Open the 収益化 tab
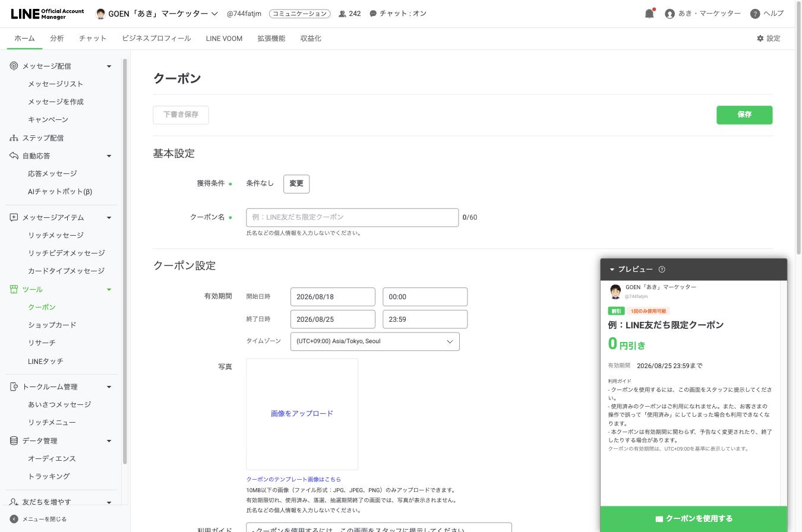The image size is (802, 532). click(311, 39)
